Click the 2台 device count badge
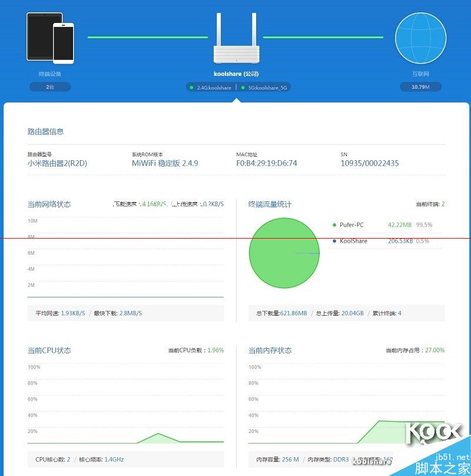The image size is (471, 476). (50, 87)
